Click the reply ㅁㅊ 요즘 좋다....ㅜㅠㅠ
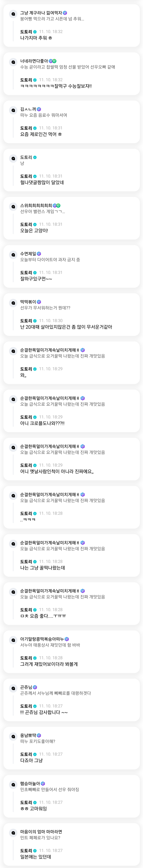 (43, 616)
